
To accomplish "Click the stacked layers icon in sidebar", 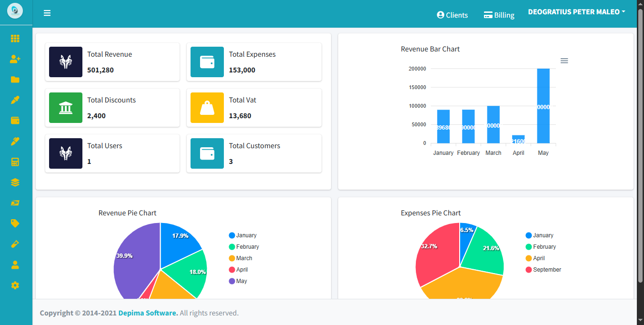I will tap(15, 183).
